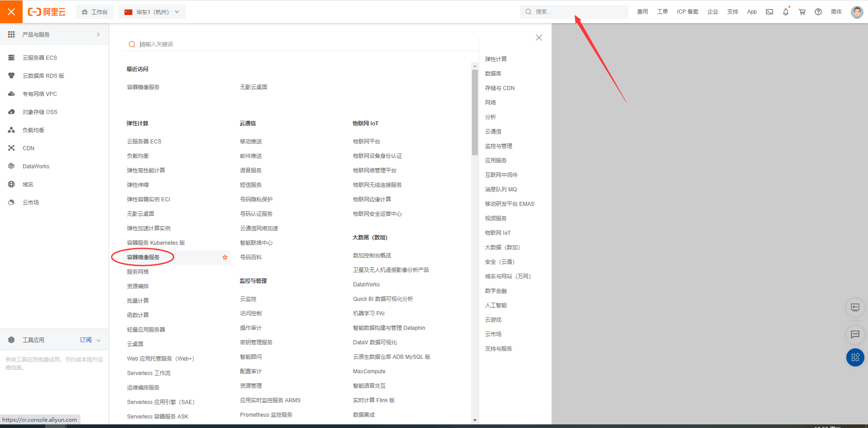Screen dimensions: 868x428
Task: Open the Cloud Shell terminal icon
Action: coord(769,12)
